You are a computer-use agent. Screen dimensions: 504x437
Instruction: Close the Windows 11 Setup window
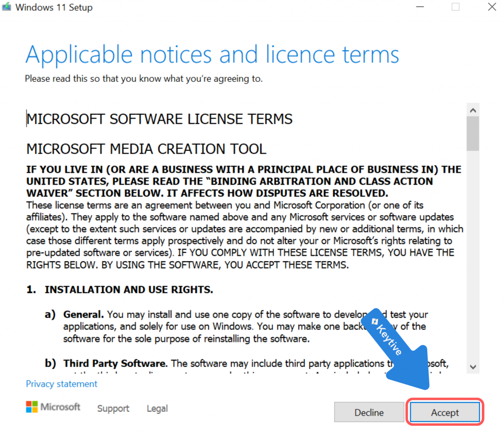(492, 7)
